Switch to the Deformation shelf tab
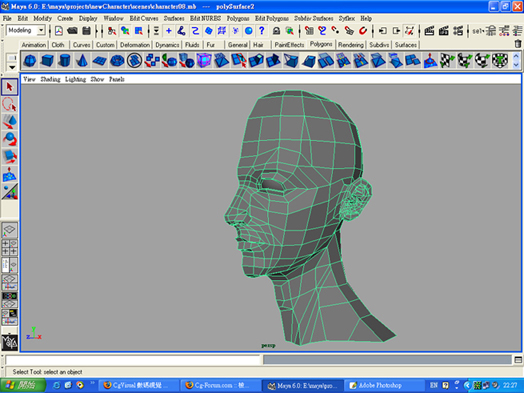Image resolution: width=524 pixels, height=393 pixels. (x=135, y=44)
